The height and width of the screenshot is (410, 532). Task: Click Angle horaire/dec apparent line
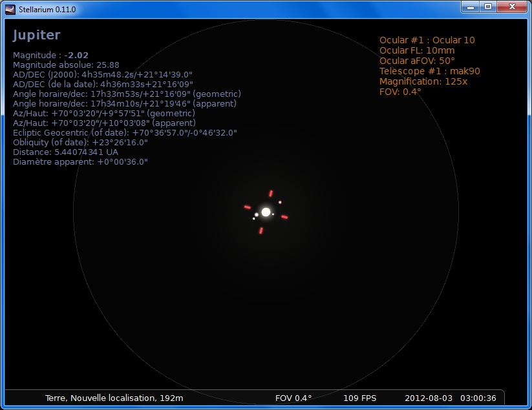coord(125,103)
